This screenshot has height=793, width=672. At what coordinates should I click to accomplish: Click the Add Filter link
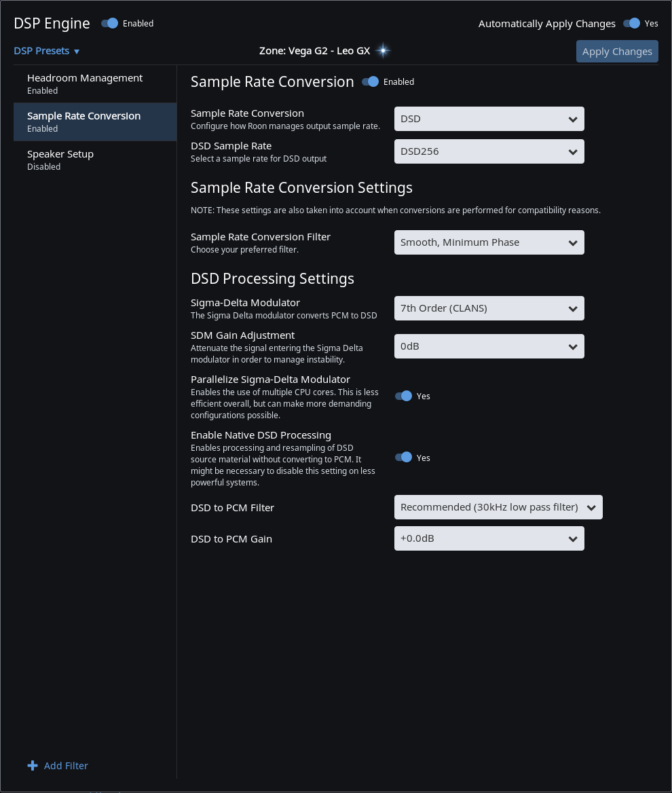(x=65, y=766)
